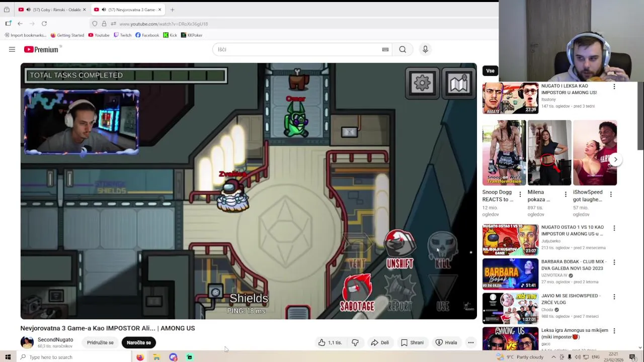Viewport: 644px width, 362px height.
Task: Show next shorts with right chevron
Action: 615,159
